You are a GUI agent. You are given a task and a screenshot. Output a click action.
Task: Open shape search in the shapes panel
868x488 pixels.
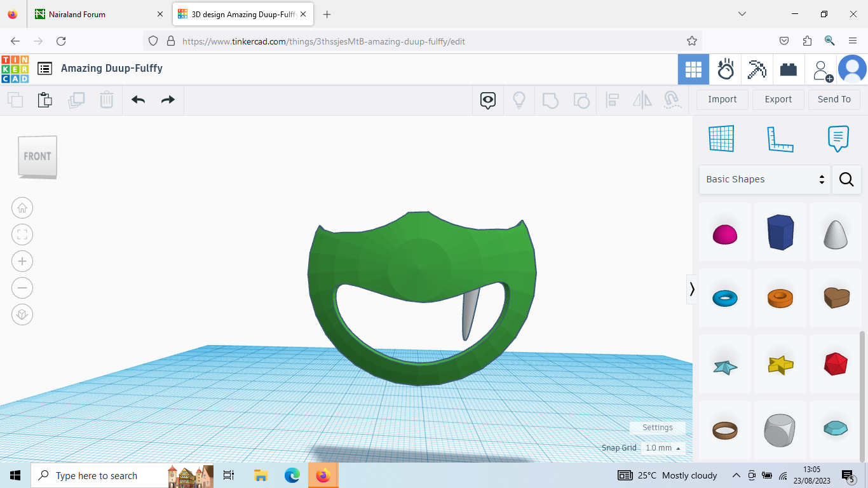pos(846,179)
